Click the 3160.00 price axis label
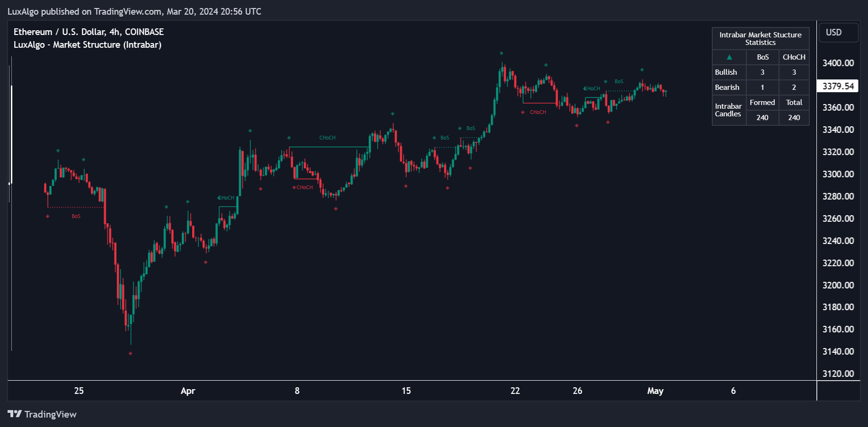The height and width of the screenshot is (427, 868). point(838,330)
